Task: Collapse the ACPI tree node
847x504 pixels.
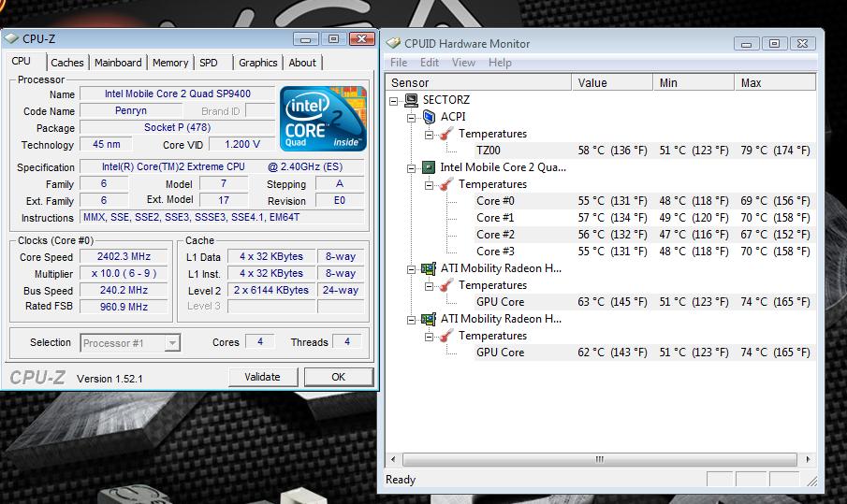Action: pos(412,118)
